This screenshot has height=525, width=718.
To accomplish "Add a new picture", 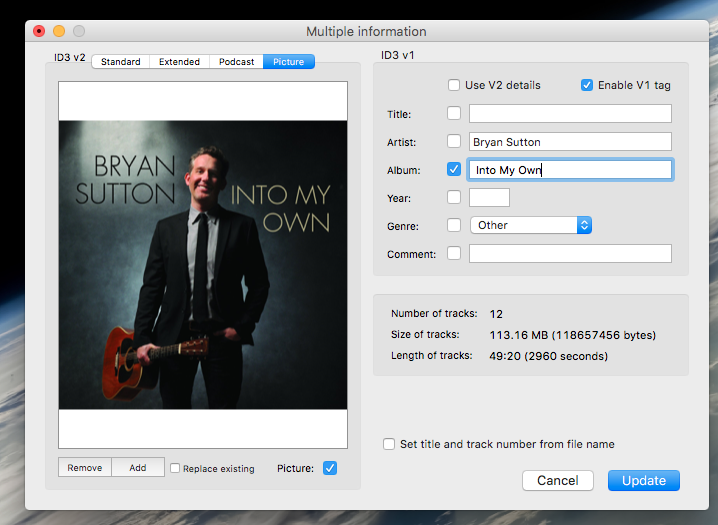I will (x=138, y=467).
